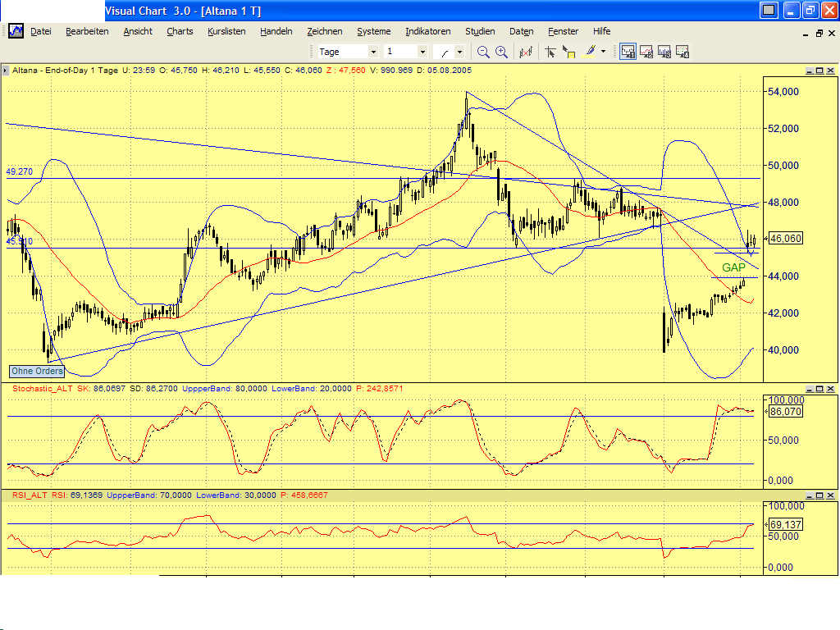Select the Zoom Out magnifier tool
The image size is (840, 630).
482,51
